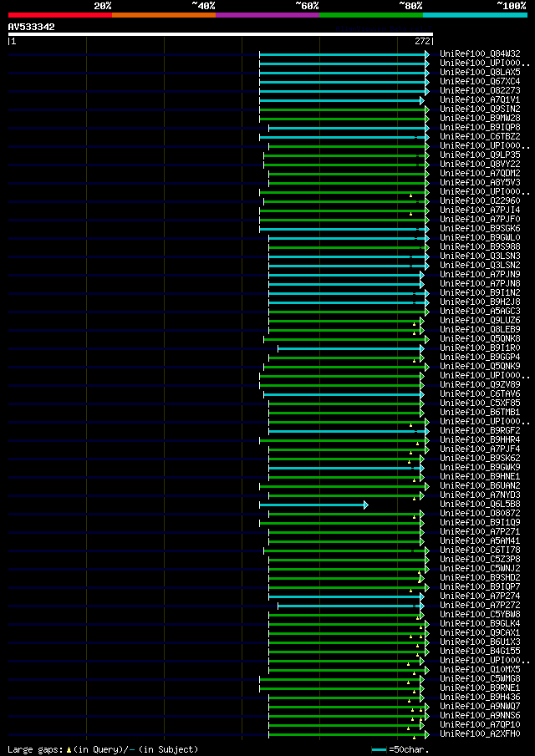This screenshot has height=756, width=535.
Task: Click the UniRef100_Q9CAX1 label
Action: [x=480, y=633]
